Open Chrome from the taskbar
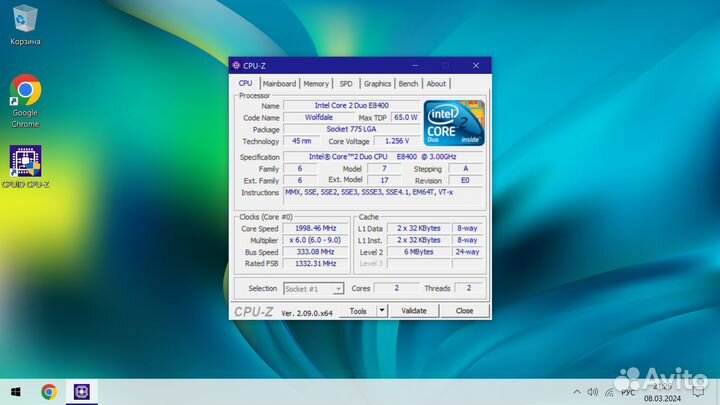 [48, 391]
